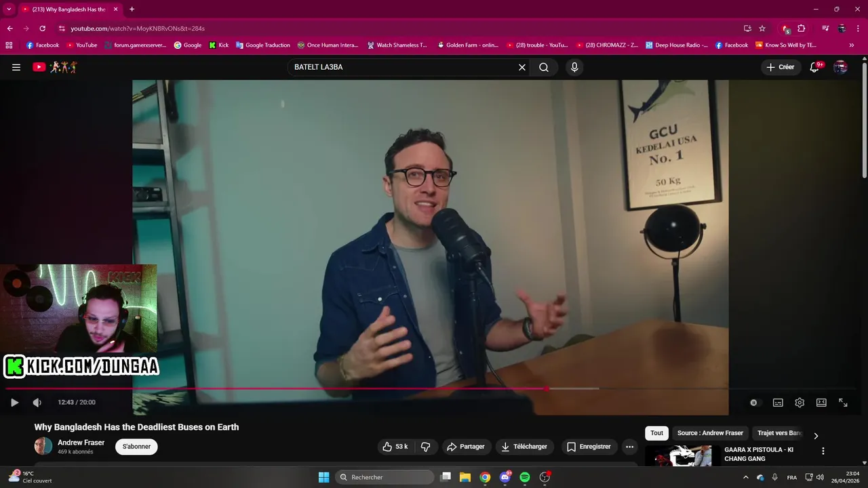Viewport: 868px width, 488px height.
Task: Open the Know So Well SoundCloud bookmark
Action: coord(785,45)
